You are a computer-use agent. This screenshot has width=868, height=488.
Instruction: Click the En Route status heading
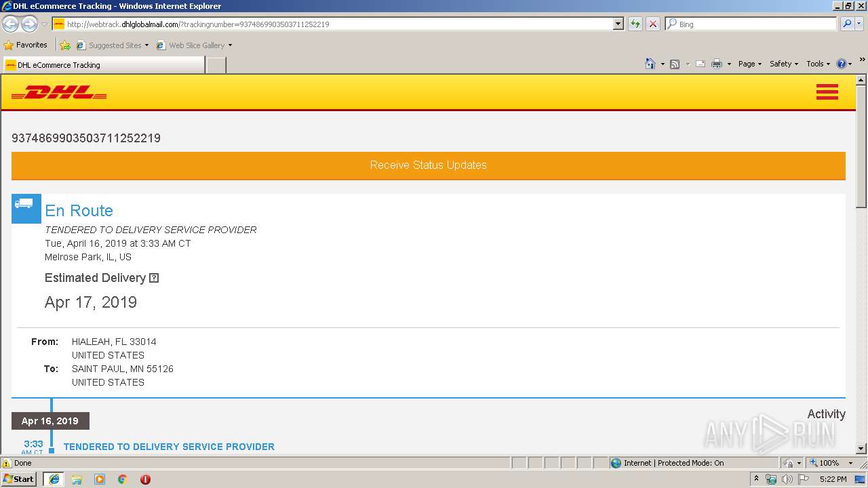(79, 211)
